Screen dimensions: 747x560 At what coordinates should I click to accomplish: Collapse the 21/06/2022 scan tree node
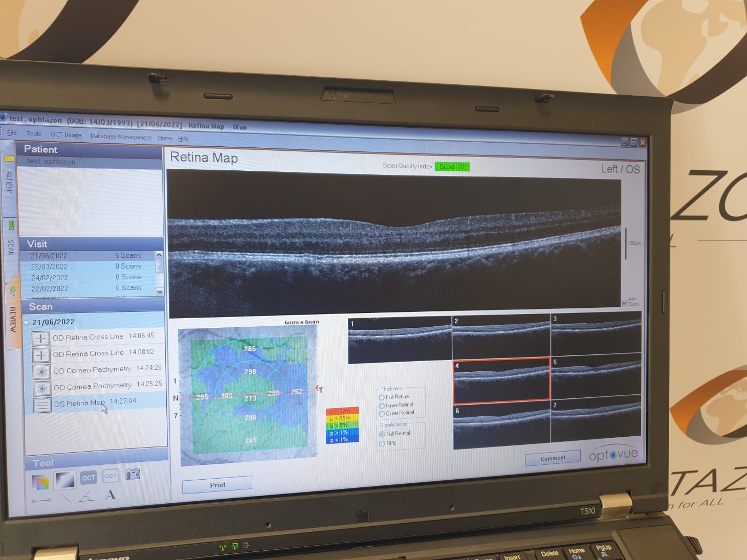[27, 322]
